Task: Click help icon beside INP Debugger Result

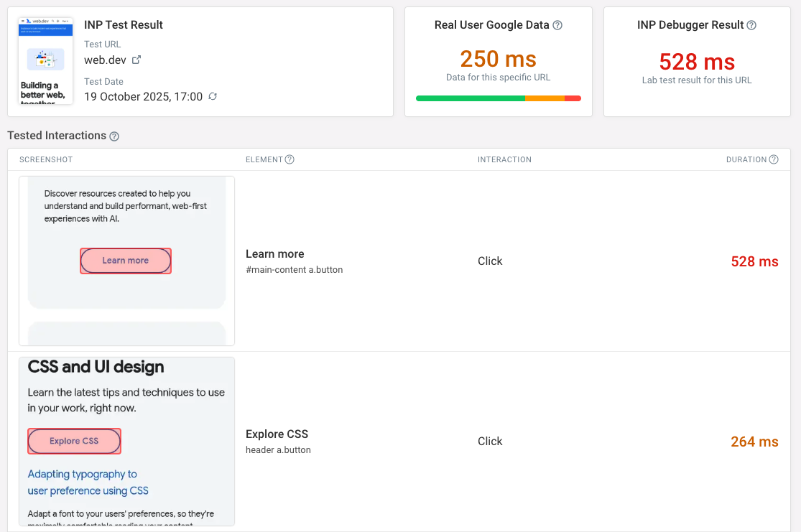Action: (x=751, y=25)
